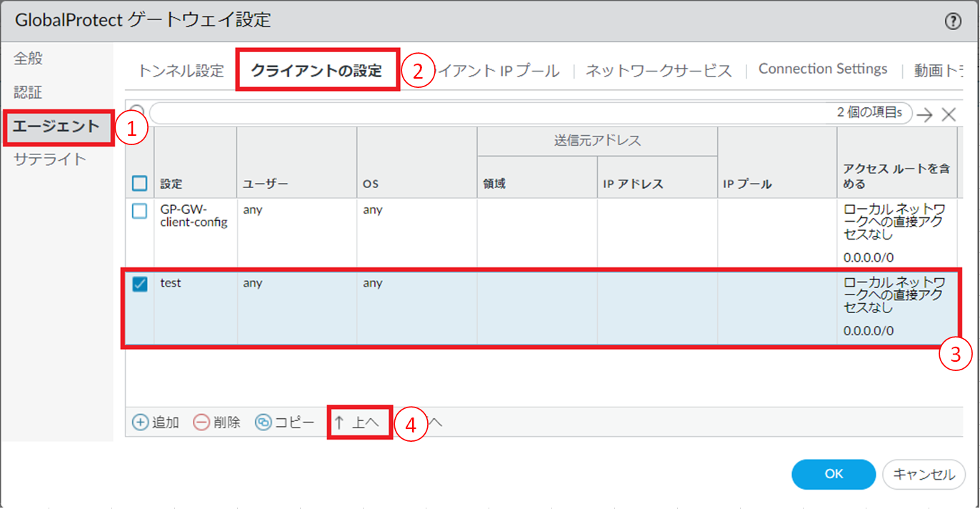Select エージェント in the left sidebar
The image size is (980, 509).
tap(57, 127)
